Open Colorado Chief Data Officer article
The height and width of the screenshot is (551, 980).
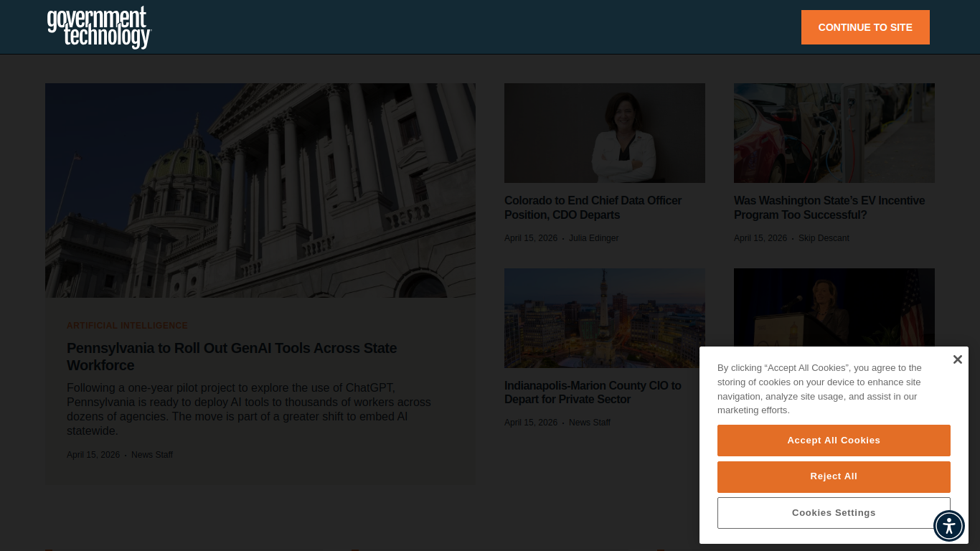(x=593, y=208)
